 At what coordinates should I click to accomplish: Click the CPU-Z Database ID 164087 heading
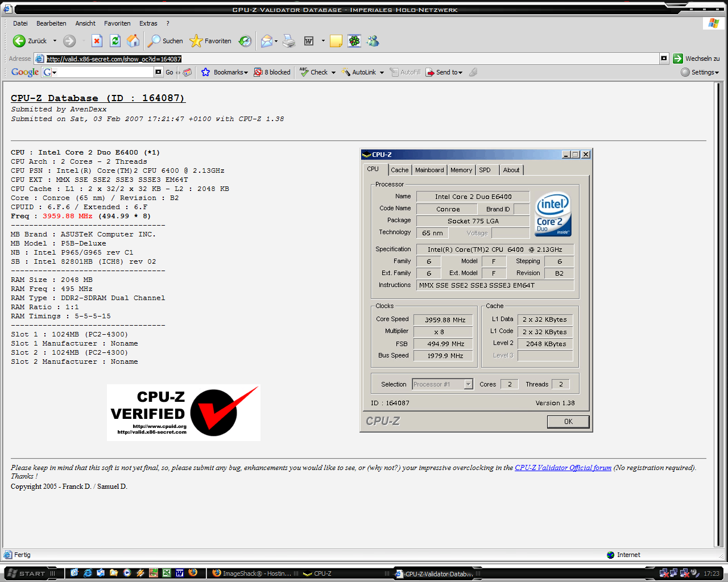point(98,98)
